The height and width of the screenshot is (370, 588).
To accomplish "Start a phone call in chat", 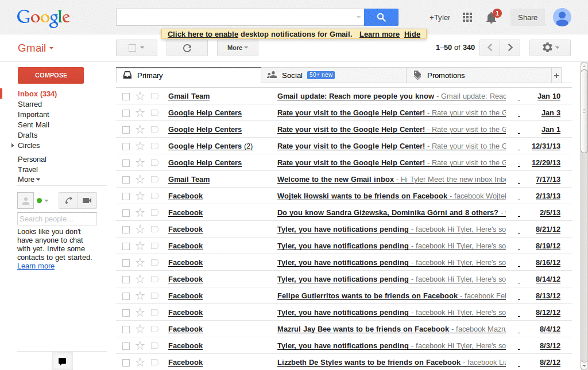I will point(68,200).
